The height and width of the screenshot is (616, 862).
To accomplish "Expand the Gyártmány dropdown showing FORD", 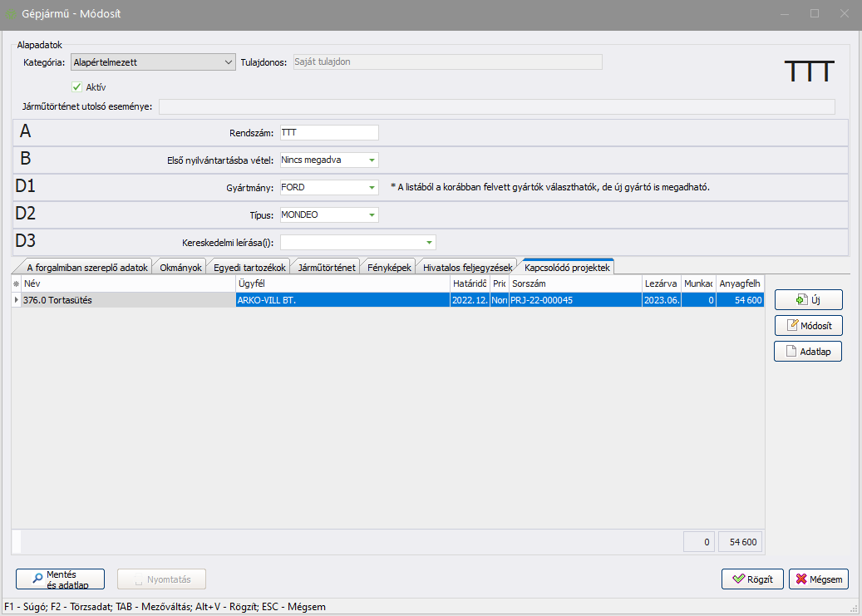I will [x=372, y=188].
